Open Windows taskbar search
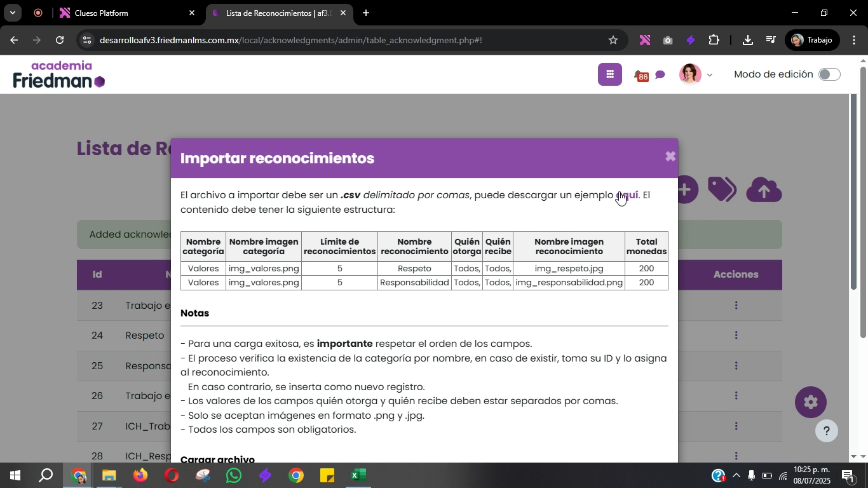 [x=46, y=475]
